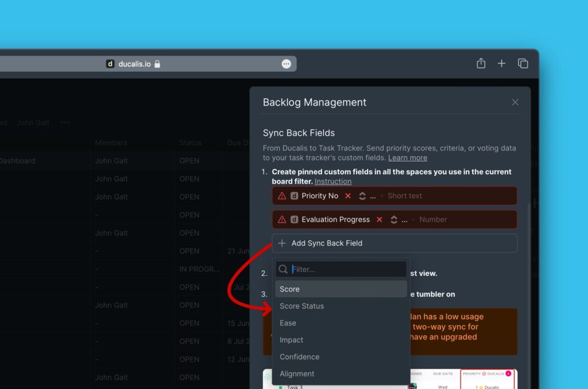The image size is (588, 389).
Task: Click the browser Share icon
Action: point(481,63)
